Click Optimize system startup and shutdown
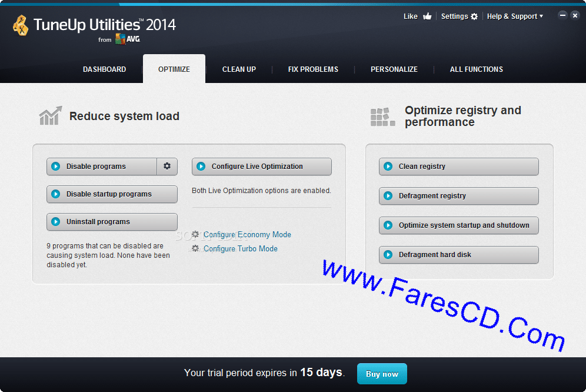Image resolution: width=586 pixels, height=392 pixels. [458, 225]
